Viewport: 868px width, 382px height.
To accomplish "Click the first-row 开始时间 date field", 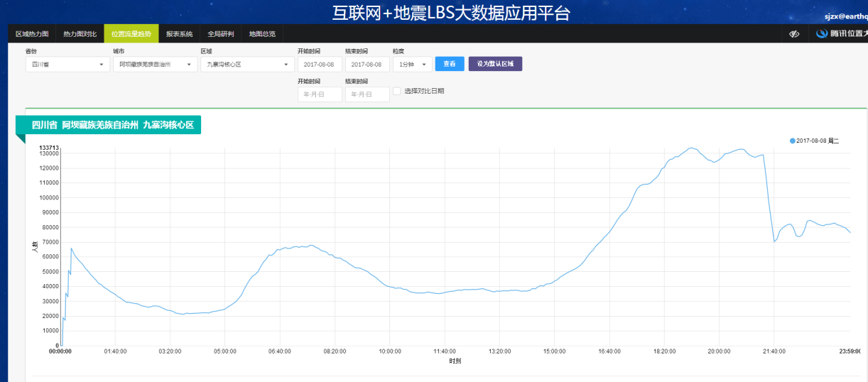I will 320,65.
